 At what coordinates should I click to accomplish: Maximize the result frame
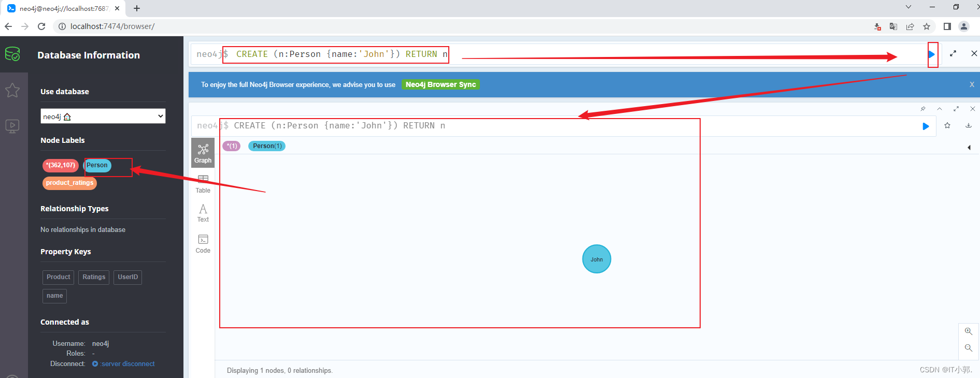tap(956, 109)
